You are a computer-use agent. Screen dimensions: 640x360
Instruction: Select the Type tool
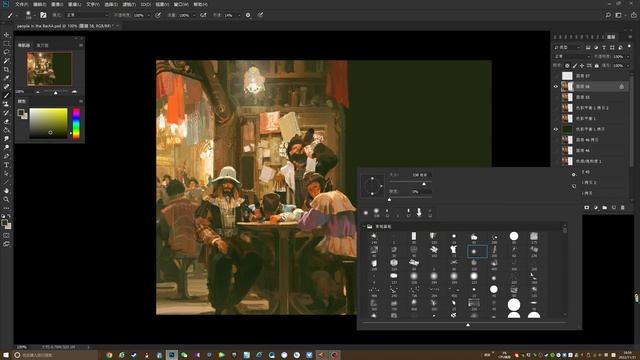(x=6, y=165)
